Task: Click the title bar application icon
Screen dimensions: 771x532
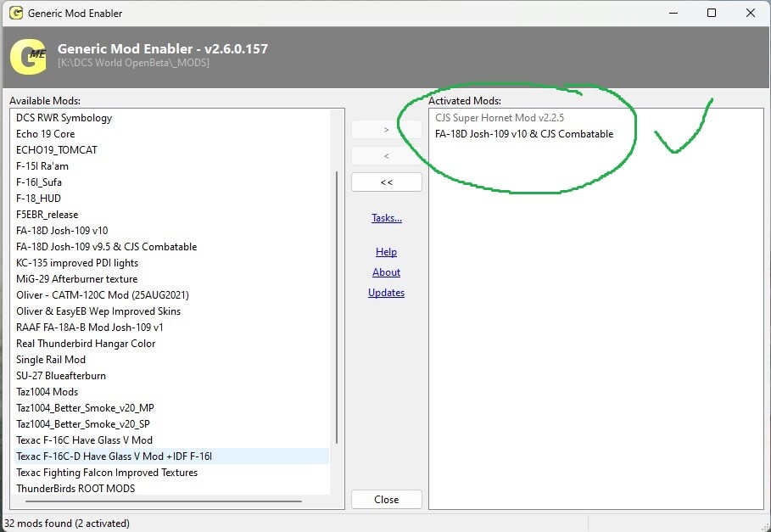Action: [16, 13]
